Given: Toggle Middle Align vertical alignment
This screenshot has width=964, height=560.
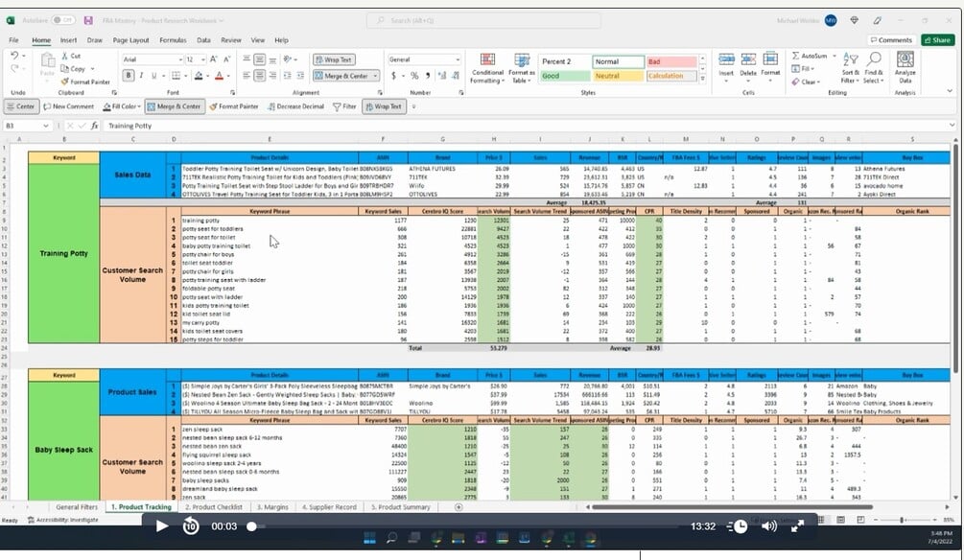Looking at the screenshot, I should click(x=259, y=59).
